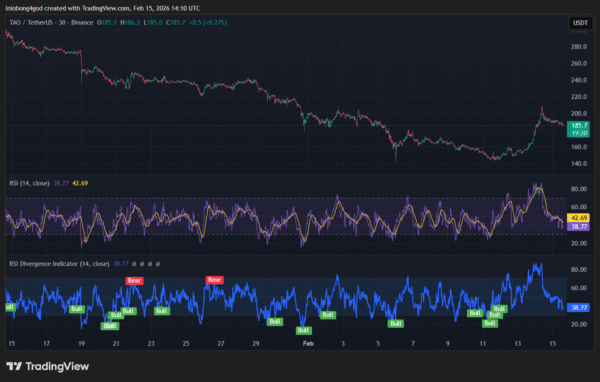Click 60.00 on the RSI pane axis
This screenshot has height=382, width=600.
click(x=579, y=207)
